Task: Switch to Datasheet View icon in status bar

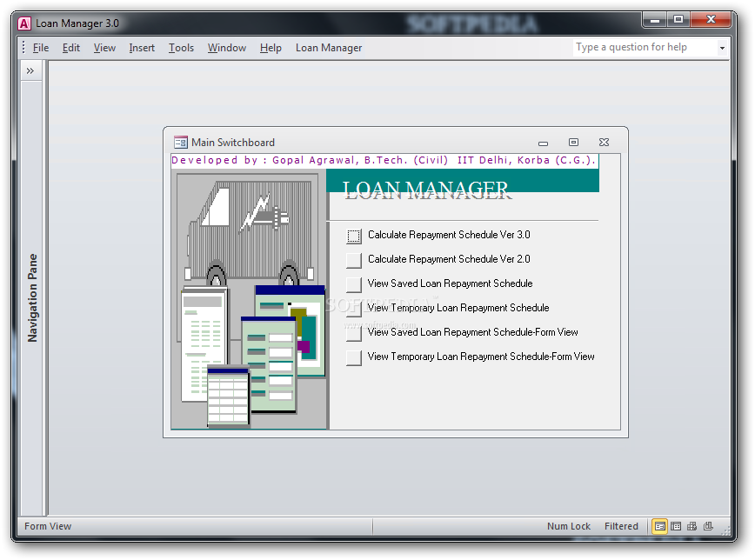Action: point(676,526)
